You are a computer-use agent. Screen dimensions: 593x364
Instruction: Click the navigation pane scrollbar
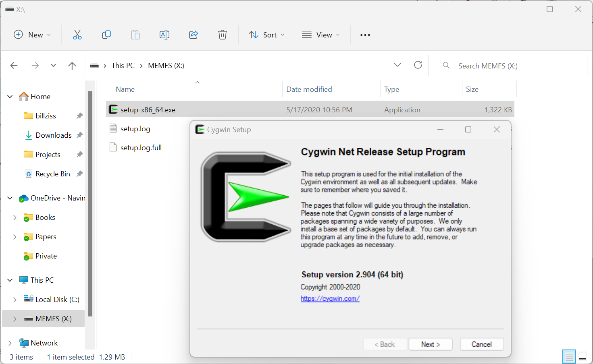coord(90,204)
